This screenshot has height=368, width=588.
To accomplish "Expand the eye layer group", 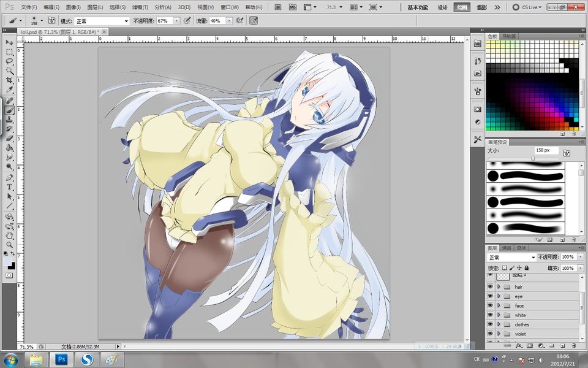I will [x=499, y=296].
